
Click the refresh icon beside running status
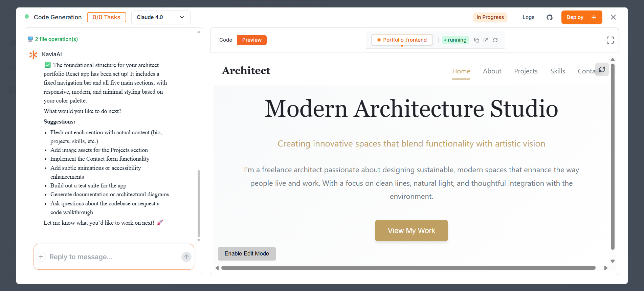click(x=495, y=40)
